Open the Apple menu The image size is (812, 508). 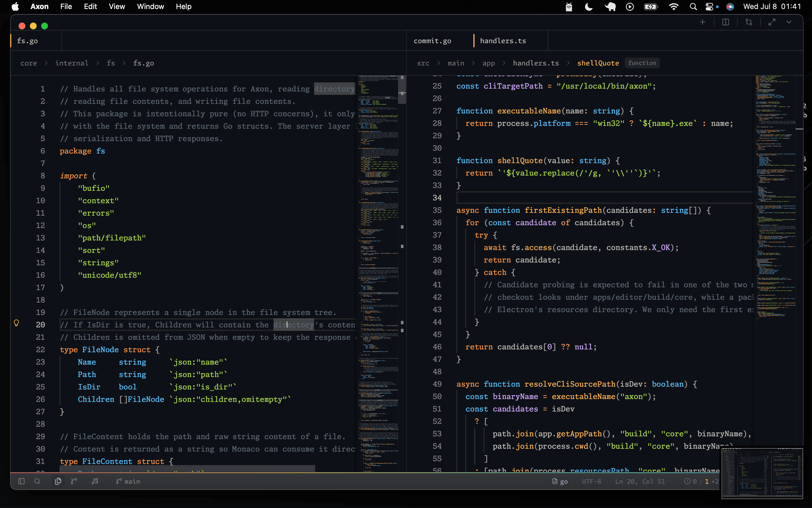(x=15, y=6)
